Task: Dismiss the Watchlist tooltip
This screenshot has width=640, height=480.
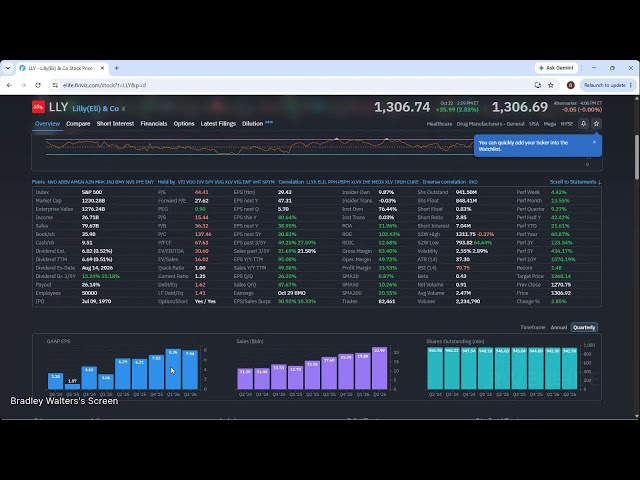Action: point(594,142)
